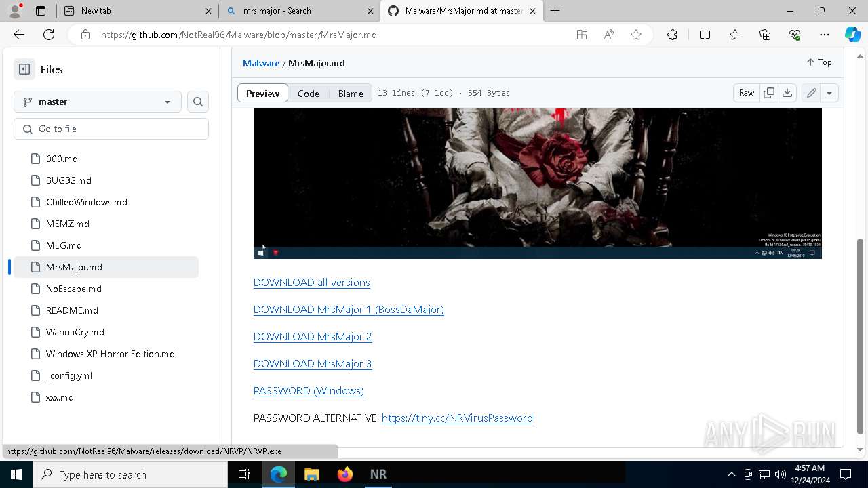Close the Malware/MrsMajor.md tab
Screen dimensions: 868x488
532,11
